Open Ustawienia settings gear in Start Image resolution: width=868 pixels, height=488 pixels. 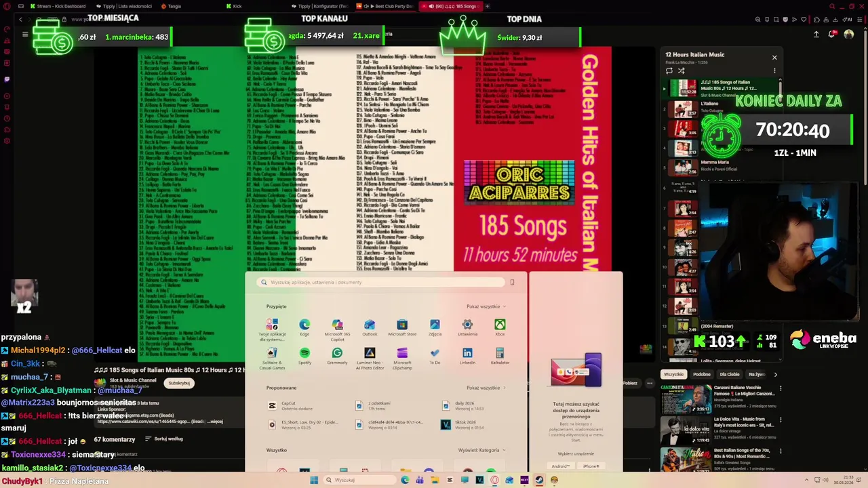pos(467,327)
